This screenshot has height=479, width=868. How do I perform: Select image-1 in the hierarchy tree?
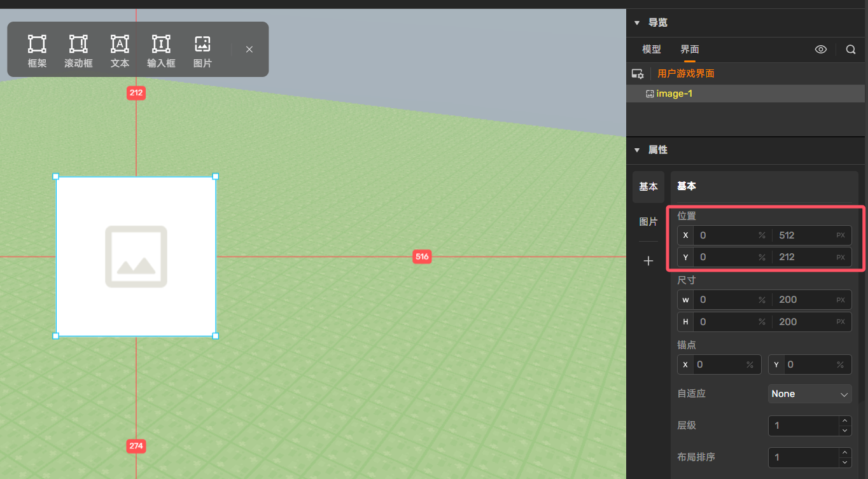(674, 94)
